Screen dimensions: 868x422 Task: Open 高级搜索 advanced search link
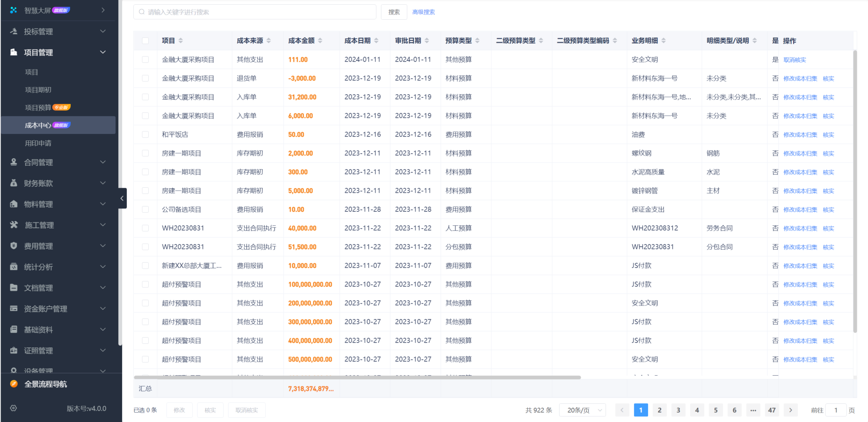click(423, 12)
